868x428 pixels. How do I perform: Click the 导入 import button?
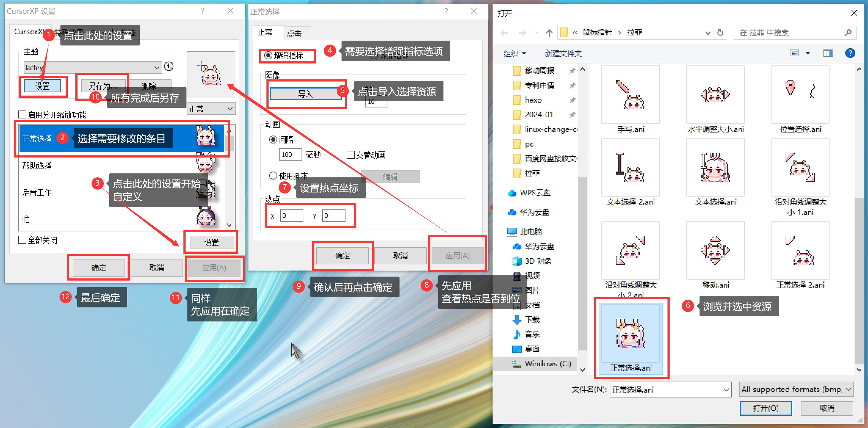tap(305, 94)
